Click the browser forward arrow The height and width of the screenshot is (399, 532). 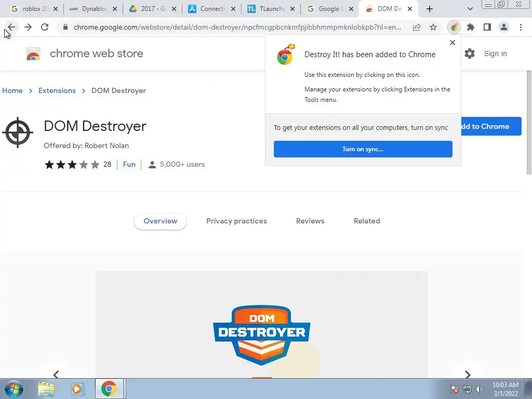pos(28,27)
